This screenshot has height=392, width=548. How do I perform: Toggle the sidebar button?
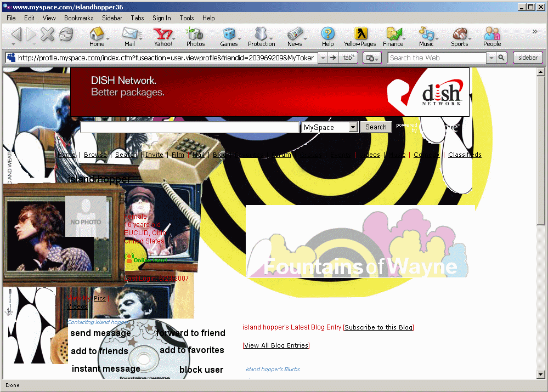tap(528, 58)
